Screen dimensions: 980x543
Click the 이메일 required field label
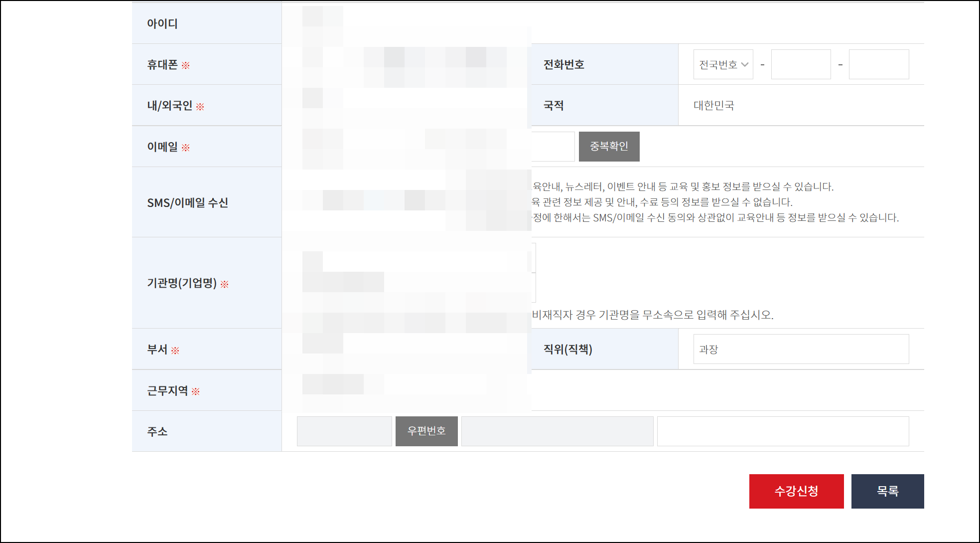pyautogui.click(x=162, y=147)
